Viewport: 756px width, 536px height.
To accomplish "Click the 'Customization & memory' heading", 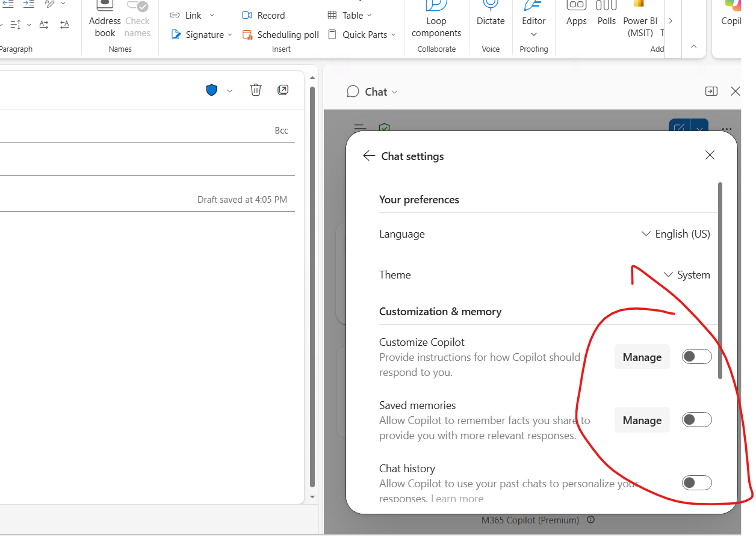I will point(440,312).
